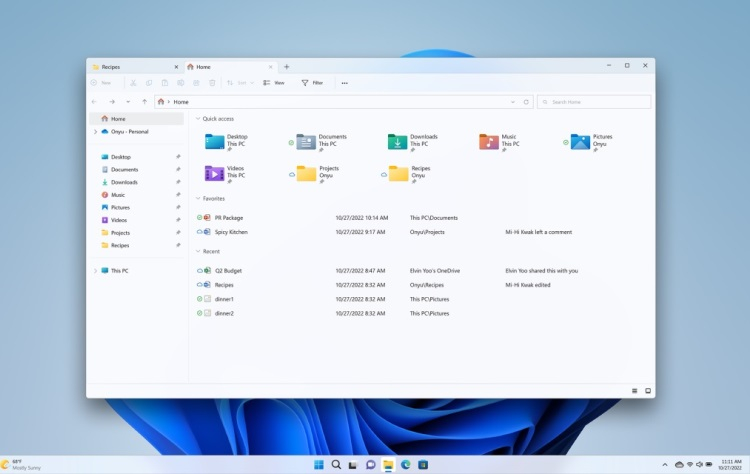Switch to details list view at bottom right
The height and width of the screenshot is (474, 750).
tap(634, 390)
